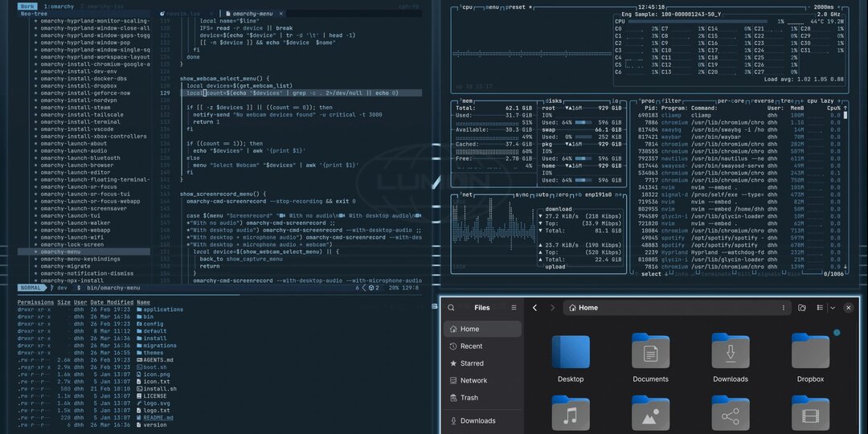Click select in btop process footer
This screenshot has width=868, height=434.
click(651, 274)
